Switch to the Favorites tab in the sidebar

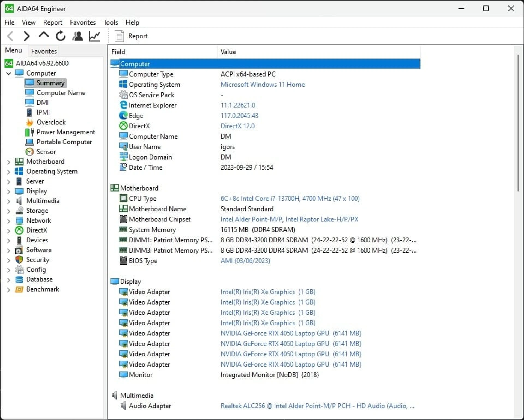[x=44, y=51]
